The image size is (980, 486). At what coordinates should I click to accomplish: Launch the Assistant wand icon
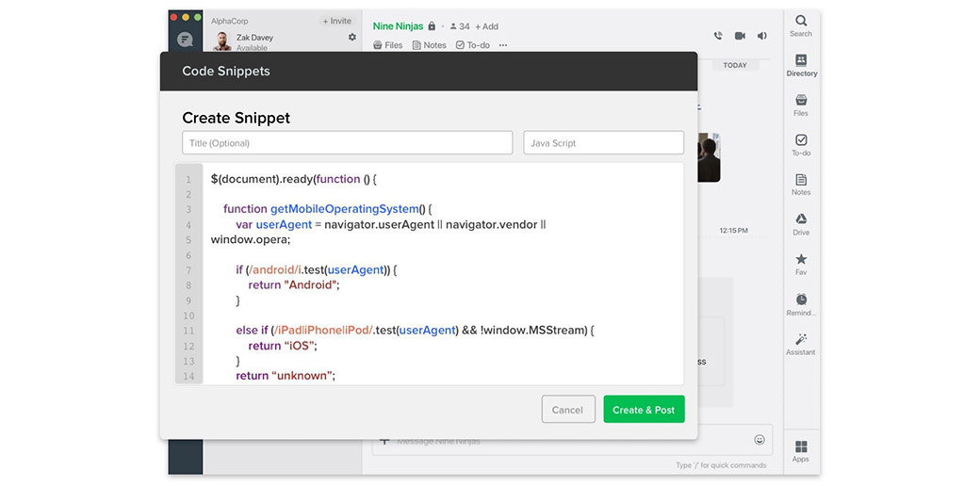[800, 343]
